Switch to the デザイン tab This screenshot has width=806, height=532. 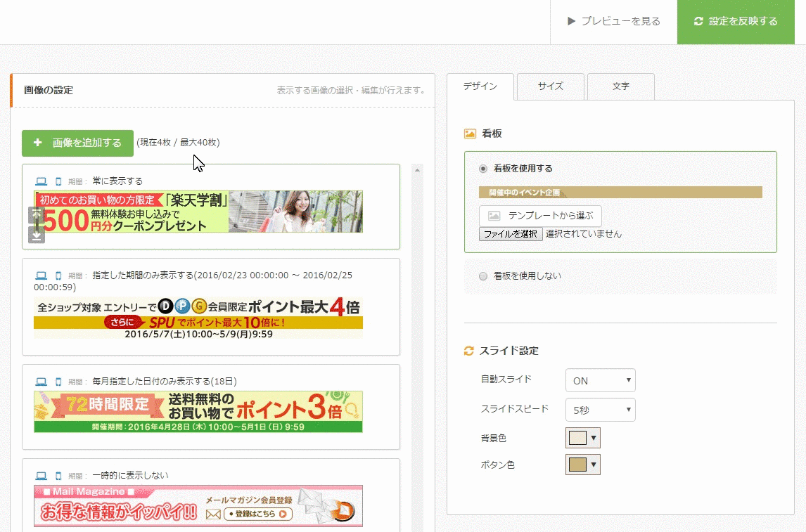480,86
